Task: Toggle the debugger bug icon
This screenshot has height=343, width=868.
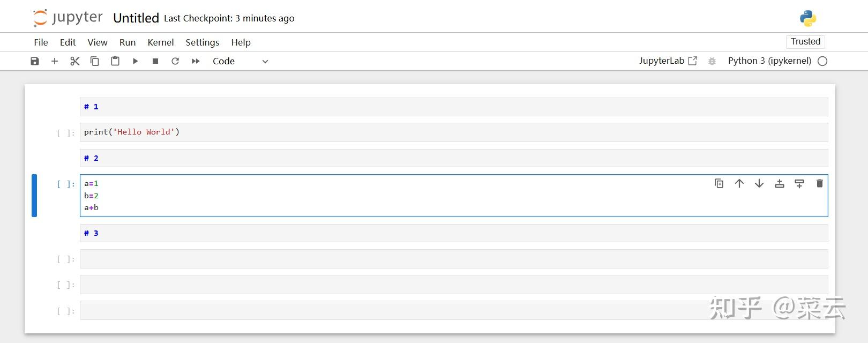Action: (712, 61)
